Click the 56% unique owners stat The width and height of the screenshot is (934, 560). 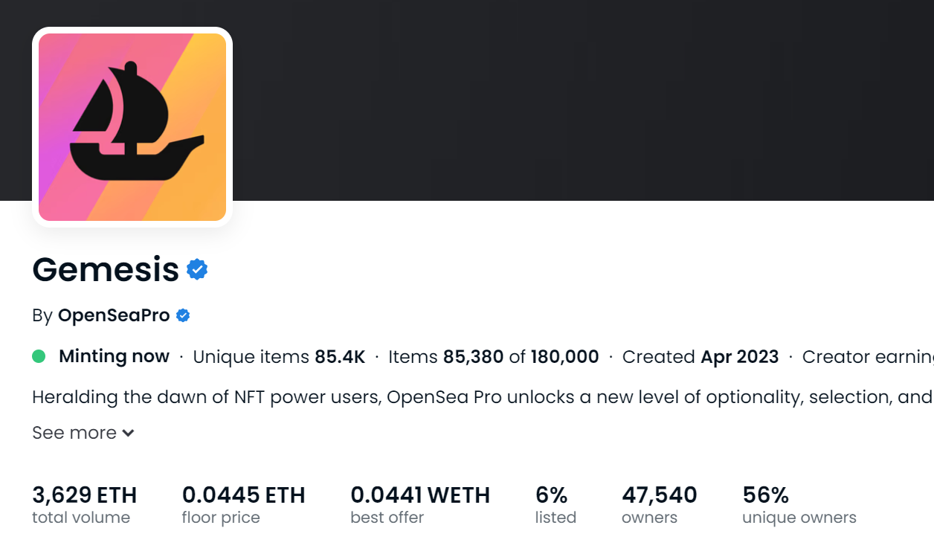(799, 505)
